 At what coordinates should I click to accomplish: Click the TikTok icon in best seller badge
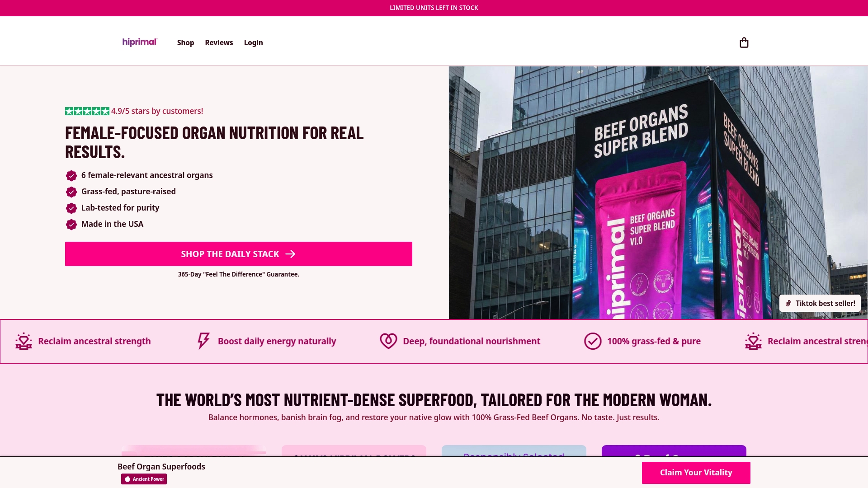[x=788, y=303]
